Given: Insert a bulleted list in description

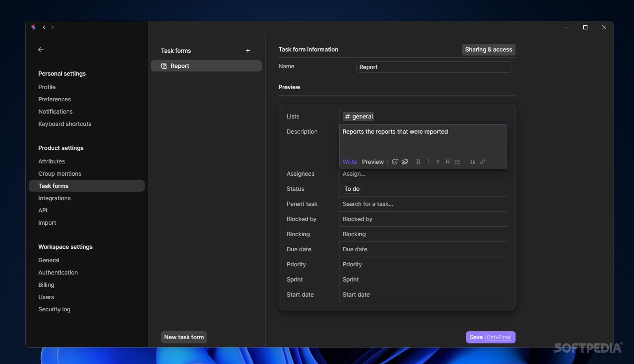Looking at the screenshot, I should (x=458, y=162).
